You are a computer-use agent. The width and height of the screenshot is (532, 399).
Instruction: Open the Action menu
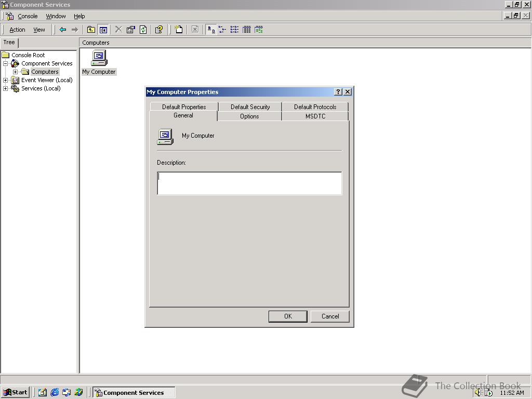17,30
